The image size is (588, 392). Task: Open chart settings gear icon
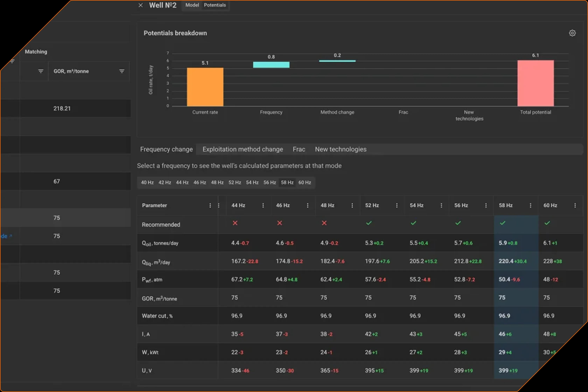(572, 33)
